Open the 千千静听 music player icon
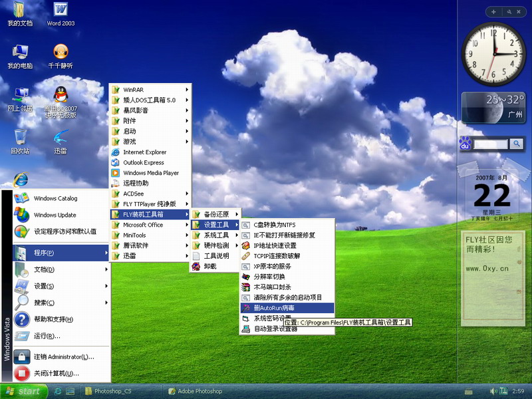Image resolution: width=532 pixels, height=399 pixels. (x=61, y=57)
